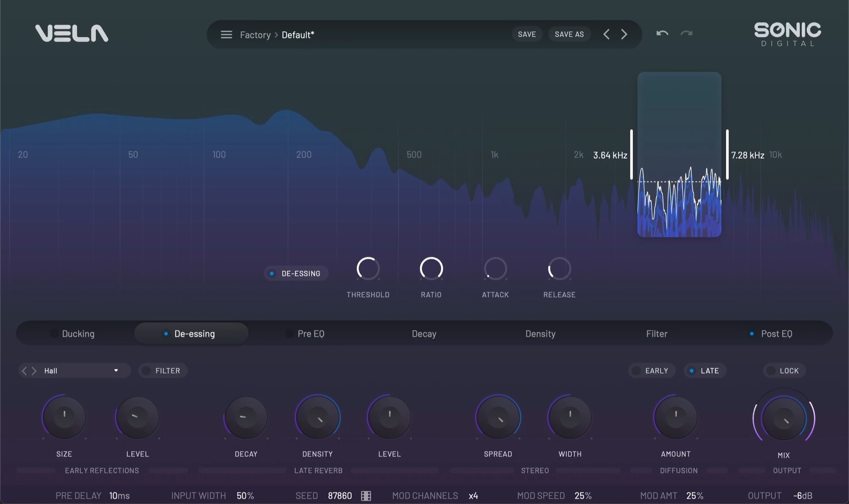Toggle the FILTER switch
The image size is (849, 504).
coord(163,371)
